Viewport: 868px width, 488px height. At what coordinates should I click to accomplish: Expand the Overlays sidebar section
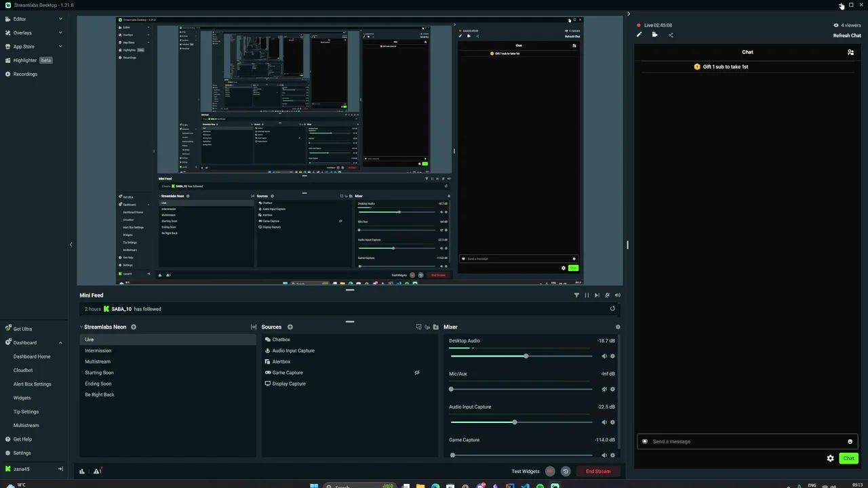pos(60,33)
